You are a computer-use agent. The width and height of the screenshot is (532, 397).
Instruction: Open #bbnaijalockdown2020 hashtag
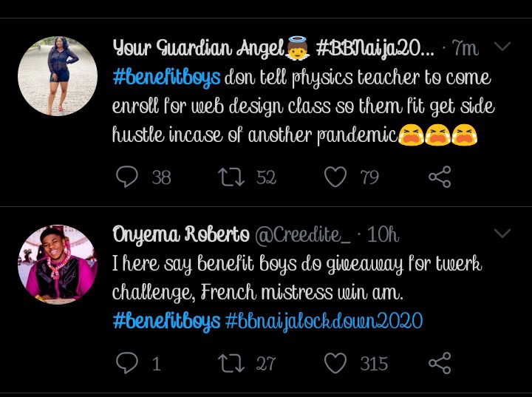click(x=324, y=322)
